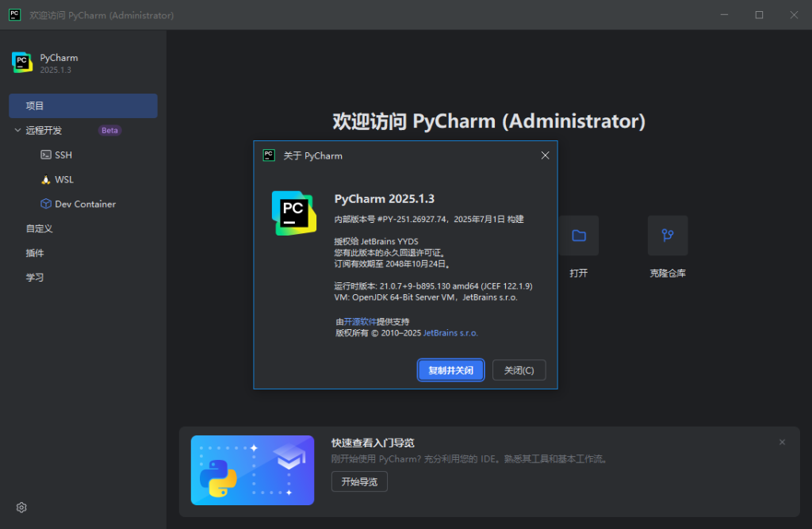Image resolution: width=812 pixels, height=529 pixels.
Task: Click the 2025.1.3 version text in the sidebar
Action: pyautogui.click(x=56, y=70)
